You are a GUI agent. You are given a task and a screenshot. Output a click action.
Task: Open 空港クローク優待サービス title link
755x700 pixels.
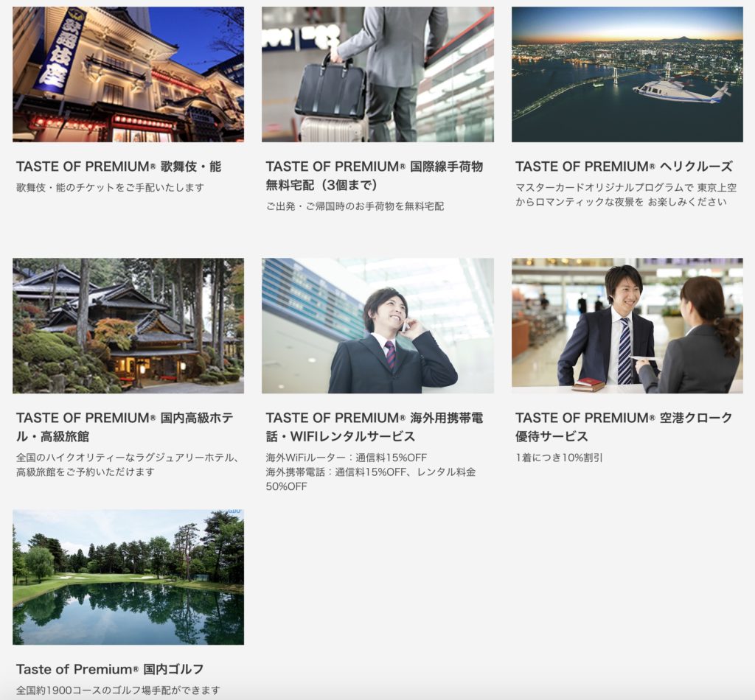click(624, 427)
